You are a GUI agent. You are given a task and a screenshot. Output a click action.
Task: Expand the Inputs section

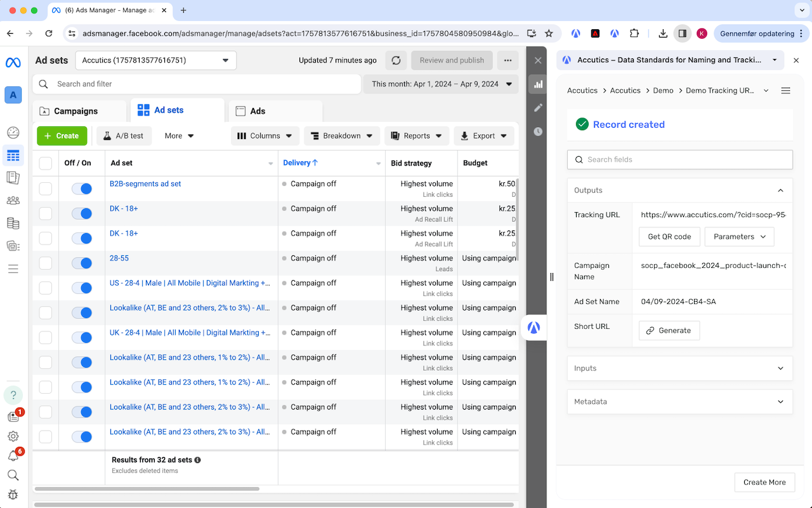680,368
